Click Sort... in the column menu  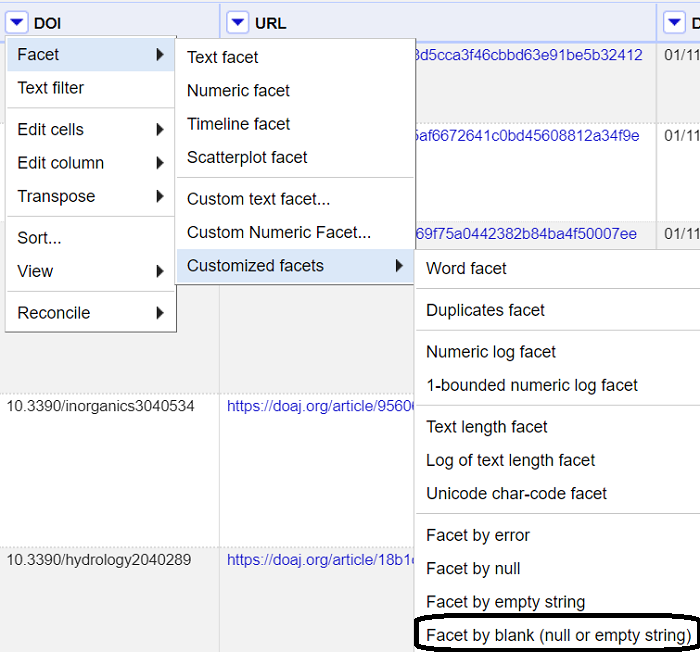(x=39, y=238)
